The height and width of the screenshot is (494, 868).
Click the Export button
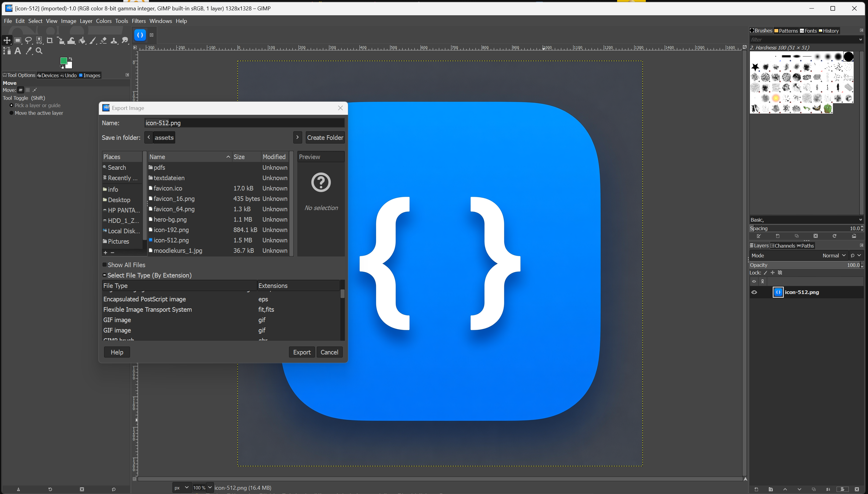pos(302,352)
